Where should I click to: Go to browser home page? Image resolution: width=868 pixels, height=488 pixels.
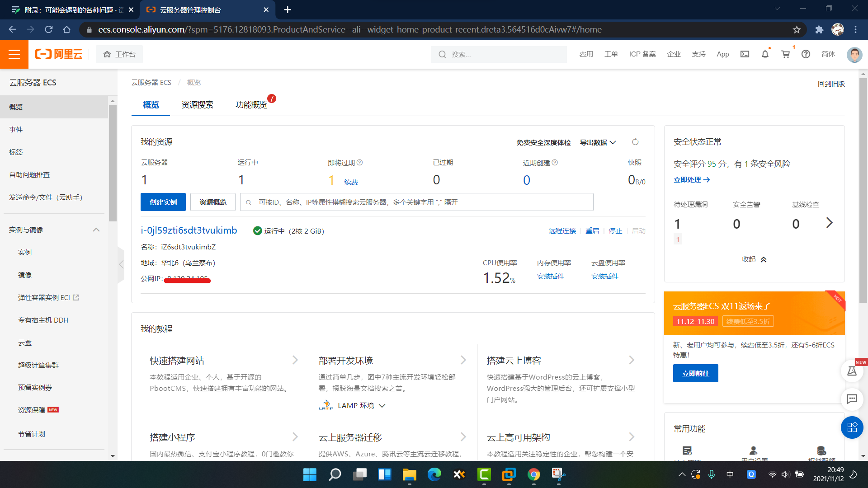coord(66,29)
